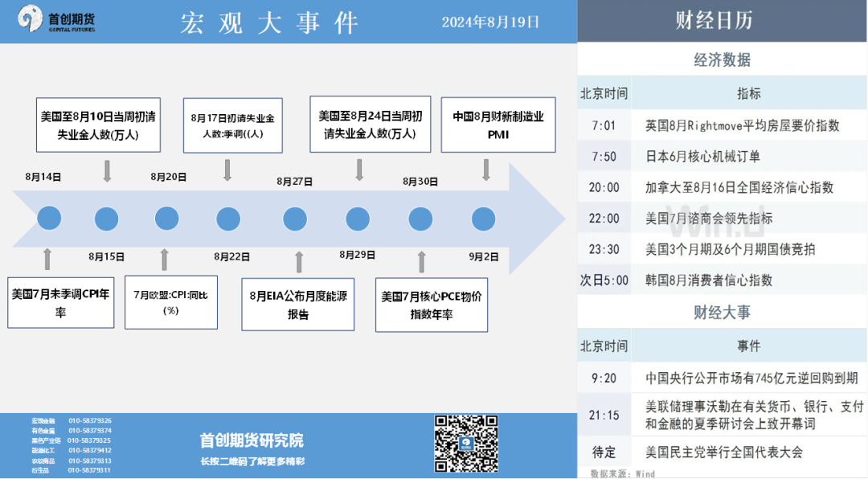868x479 pixels.
Task: Click the 韩国8月消费者信心指数 row
Action: click(723, 280)
